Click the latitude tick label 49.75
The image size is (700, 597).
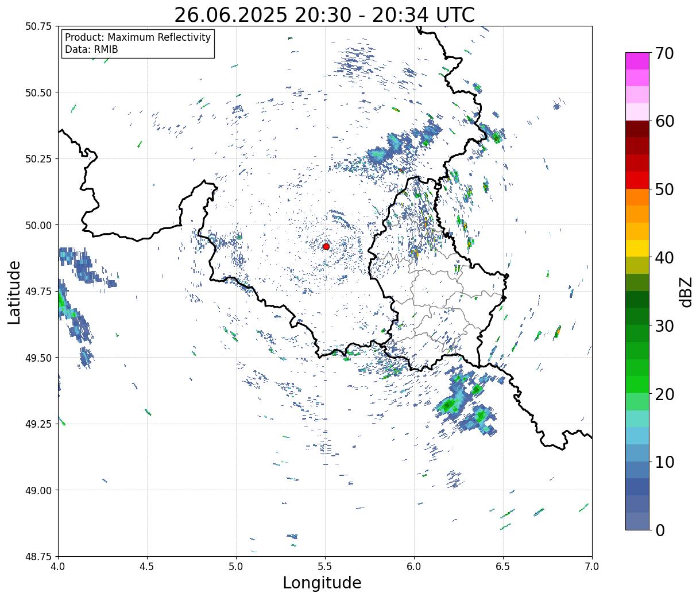click(x=38, y=292)
